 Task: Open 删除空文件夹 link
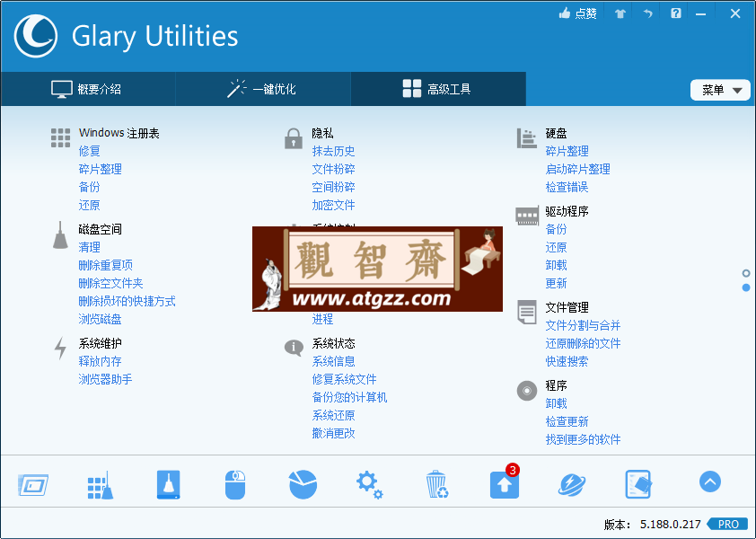tap(111, 283)
